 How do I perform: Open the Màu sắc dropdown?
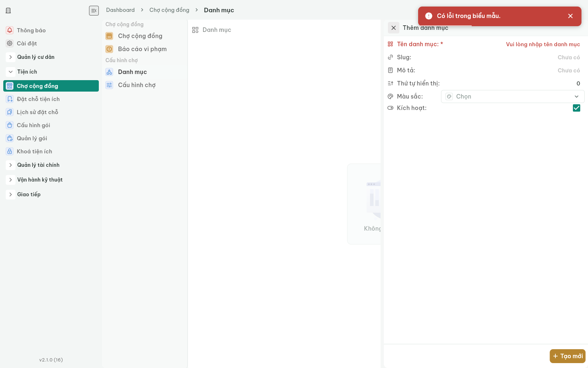[513, 96]
